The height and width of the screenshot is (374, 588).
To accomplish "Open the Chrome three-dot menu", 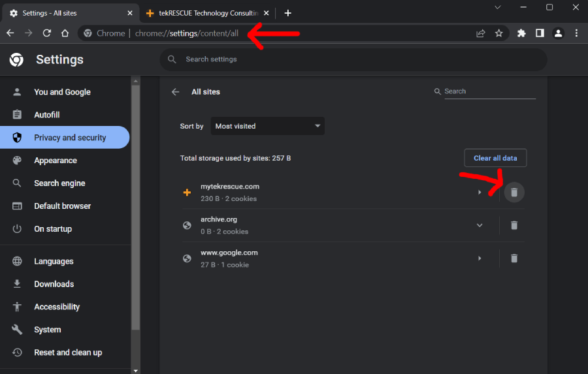I will (x=576, y=33).
